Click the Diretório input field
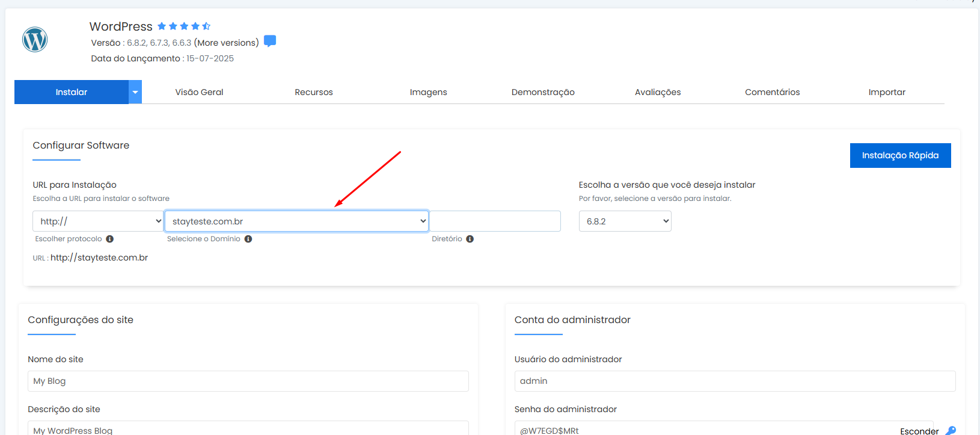 pos(495,221)
